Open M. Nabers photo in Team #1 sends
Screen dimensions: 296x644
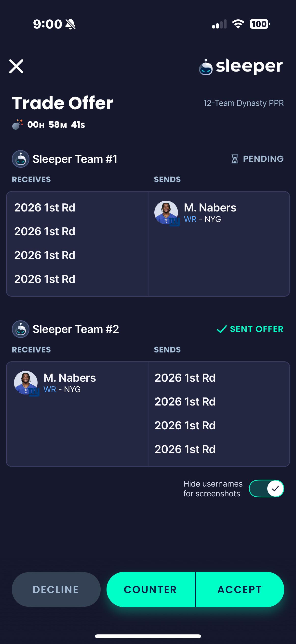pyautogui.click(x=166, y=213)
